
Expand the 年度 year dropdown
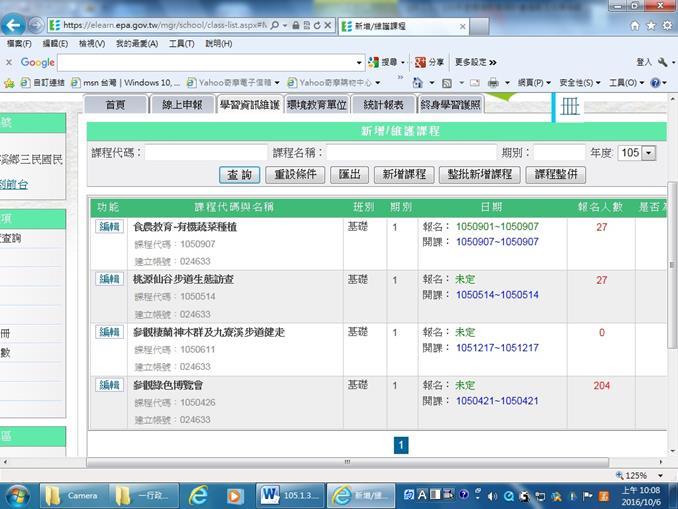648,153
